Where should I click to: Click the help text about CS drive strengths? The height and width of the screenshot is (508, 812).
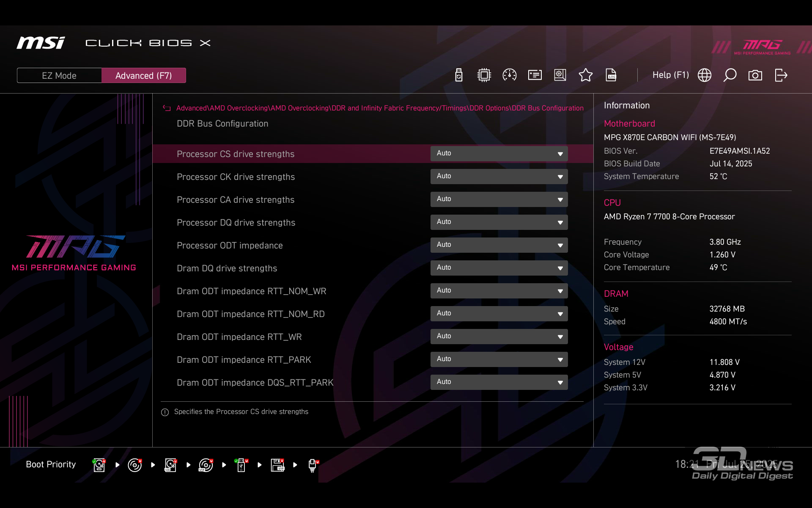241,412
